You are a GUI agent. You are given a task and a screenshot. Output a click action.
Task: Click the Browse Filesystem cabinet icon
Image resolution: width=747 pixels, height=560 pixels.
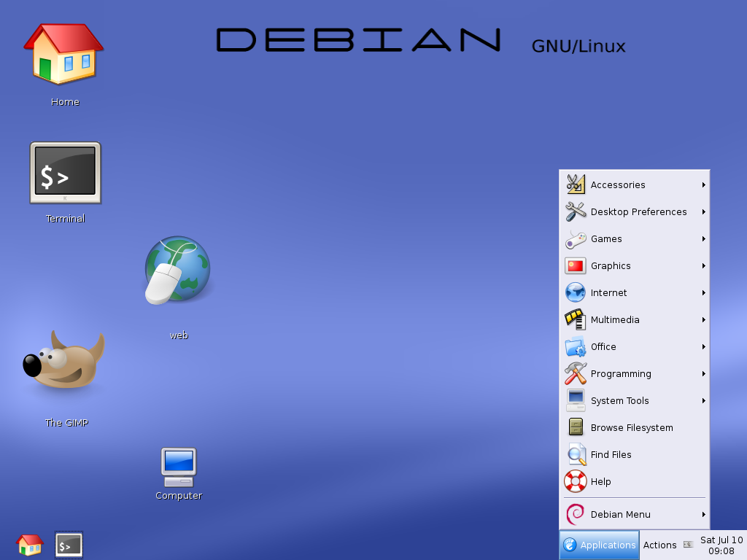point(576,427)
